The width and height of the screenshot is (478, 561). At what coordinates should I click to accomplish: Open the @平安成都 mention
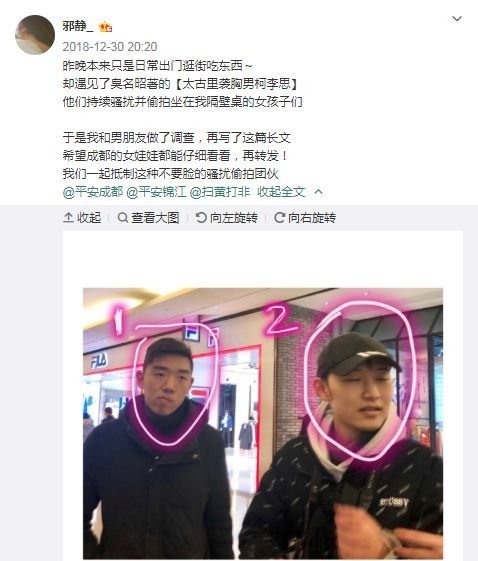[93, 192]
